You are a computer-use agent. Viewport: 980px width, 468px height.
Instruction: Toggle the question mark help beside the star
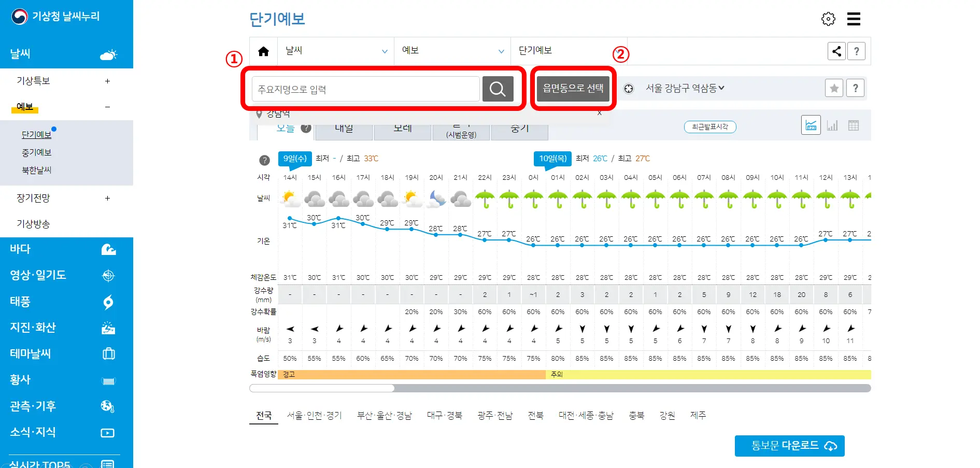tap(856, 88)
